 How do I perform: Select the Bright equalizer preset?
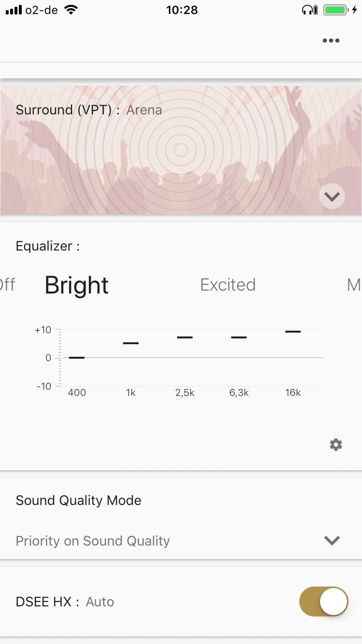(77, 285)
